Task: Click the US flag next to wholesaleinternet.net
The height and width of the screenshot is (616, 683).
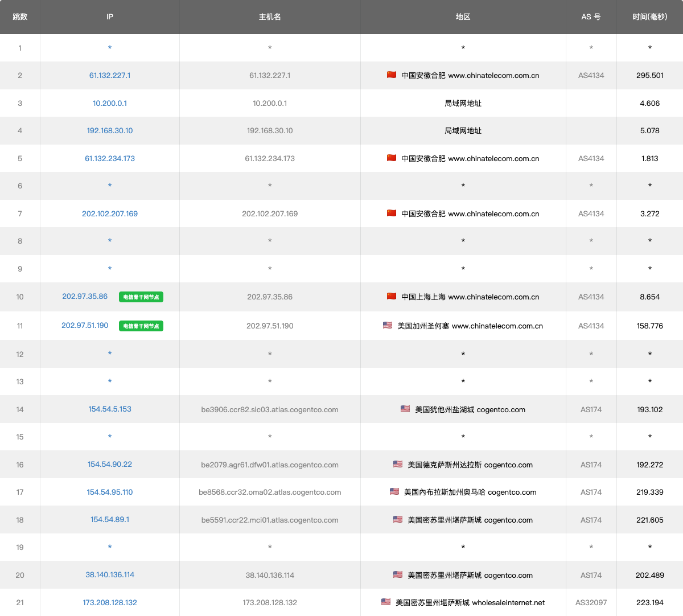Action: [x=386, y=602]
